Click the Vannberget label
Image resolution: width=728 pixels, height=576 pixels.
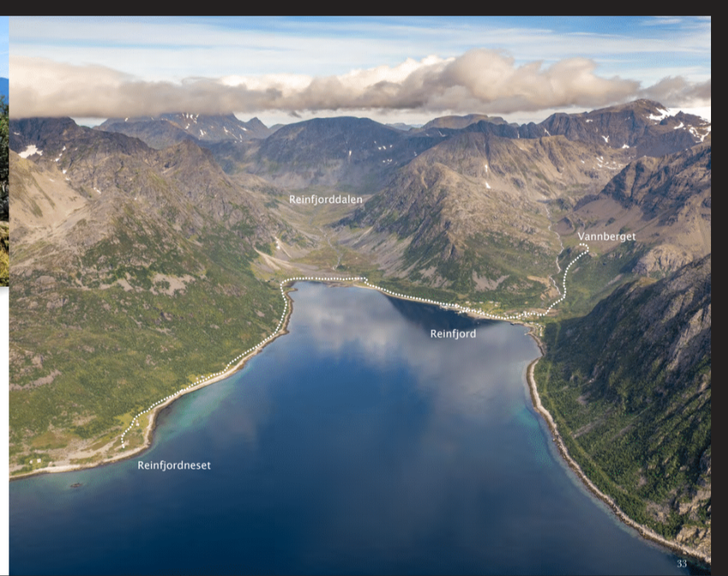point(607,237)
